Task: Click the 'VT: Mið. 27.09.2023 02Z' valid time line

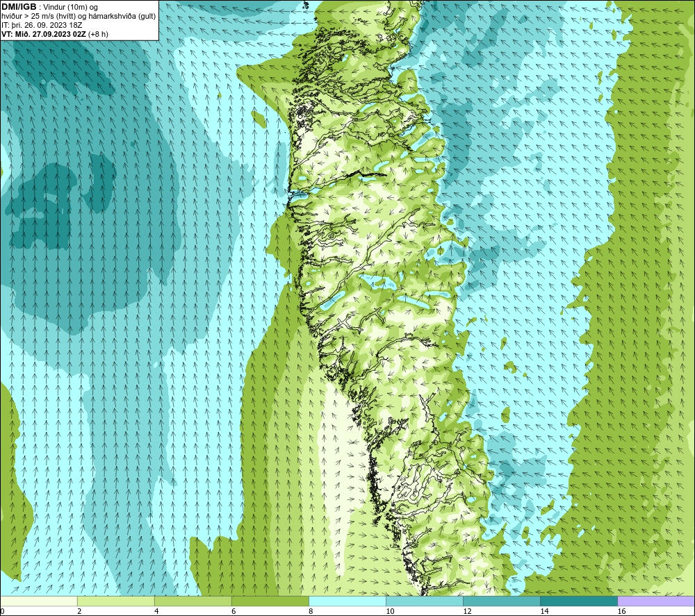Action: click(44, 34)
